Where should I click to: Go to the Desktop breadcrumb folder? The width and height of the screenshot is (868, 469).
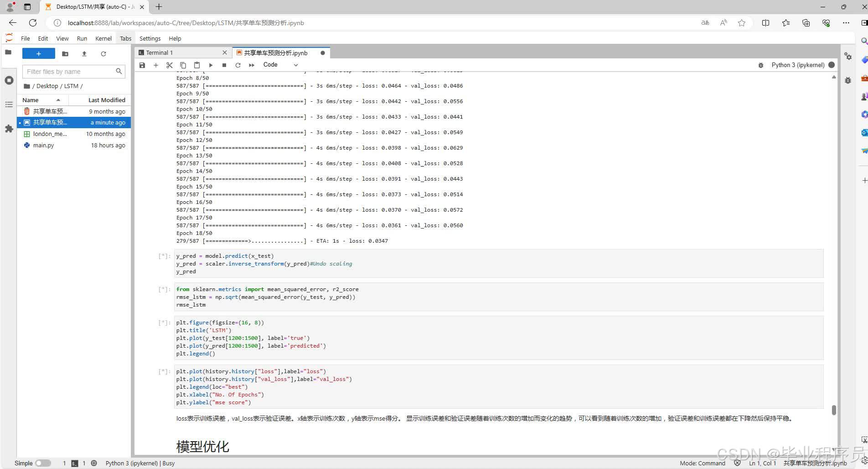pyautogui.click(x=47, y=86)
